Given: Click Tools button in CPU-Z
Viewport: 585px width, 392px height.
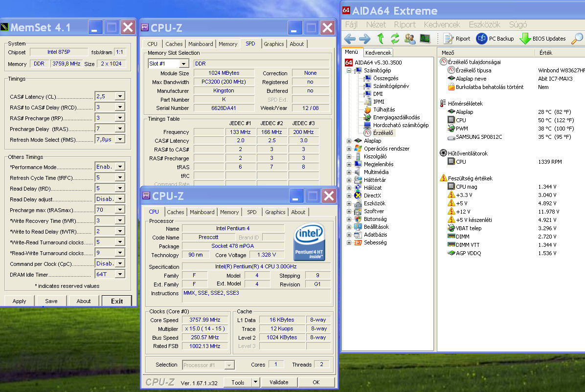Looking at the screenshot, I should point(238,382).
